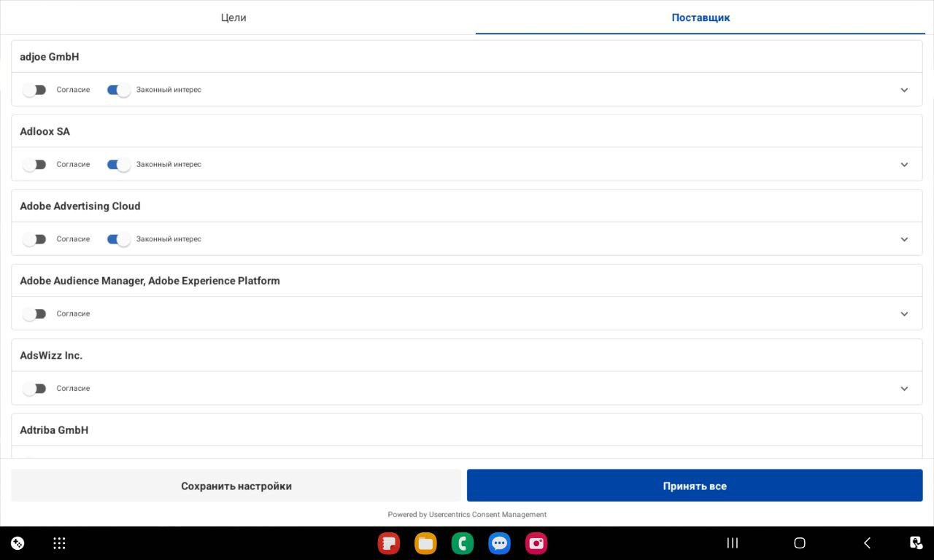Open the pink Camera app icon
Screen dimensions: 934x560
coord(536,543)
